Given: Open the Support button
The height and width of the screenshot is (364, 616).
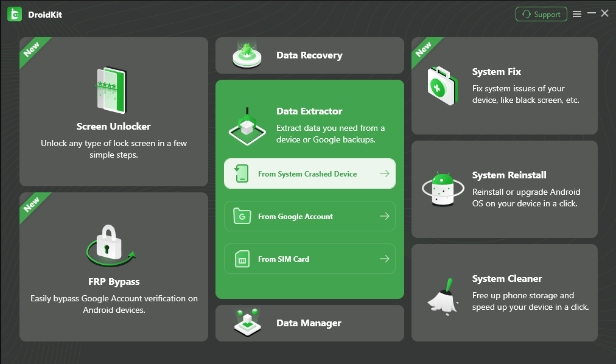Looking at the screenshot, I should 541,15.
